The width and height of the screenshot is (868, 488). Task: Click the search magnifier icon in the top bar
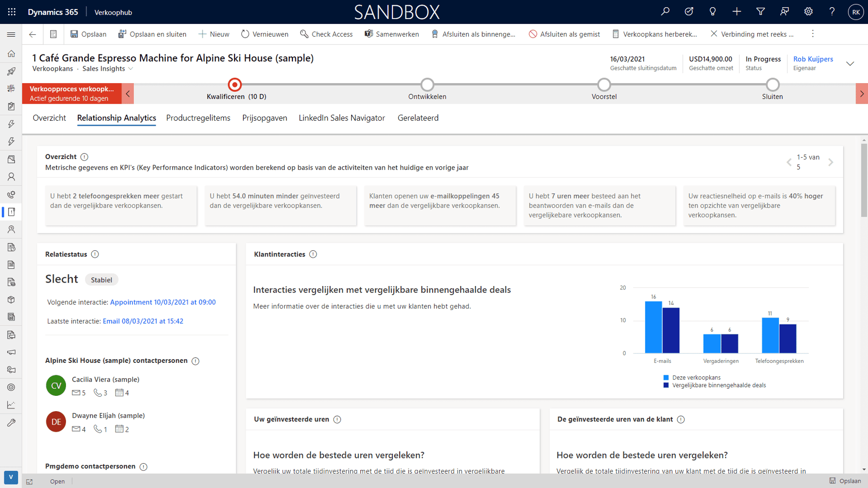[665, 12]
